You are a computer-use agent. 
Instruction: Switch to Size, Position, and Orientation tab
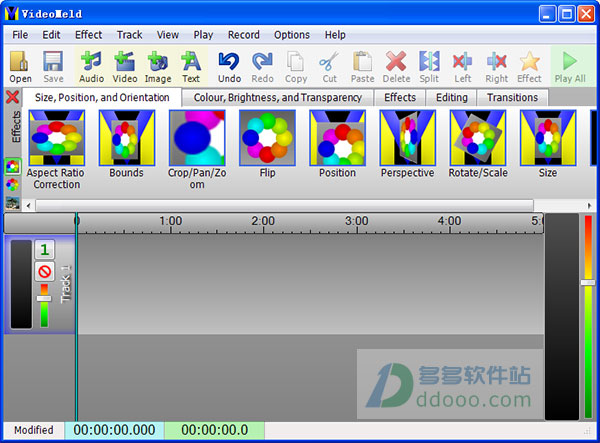pyautogui.click(x=102, y=98)
